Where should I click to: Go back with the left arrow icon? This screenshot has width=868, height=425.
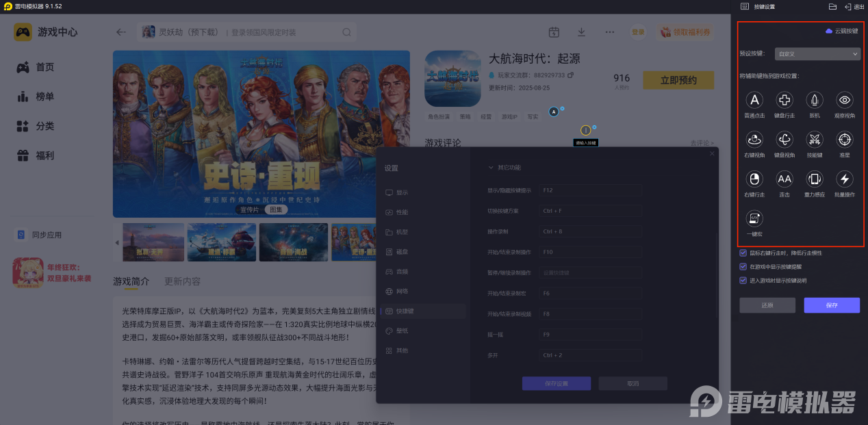coord(121,32)
